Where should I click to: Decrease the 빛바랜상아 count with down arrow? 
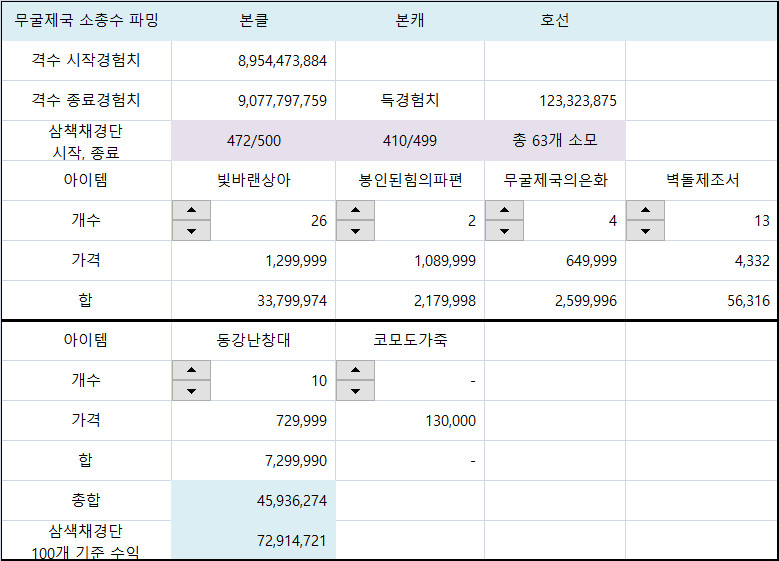191,231
